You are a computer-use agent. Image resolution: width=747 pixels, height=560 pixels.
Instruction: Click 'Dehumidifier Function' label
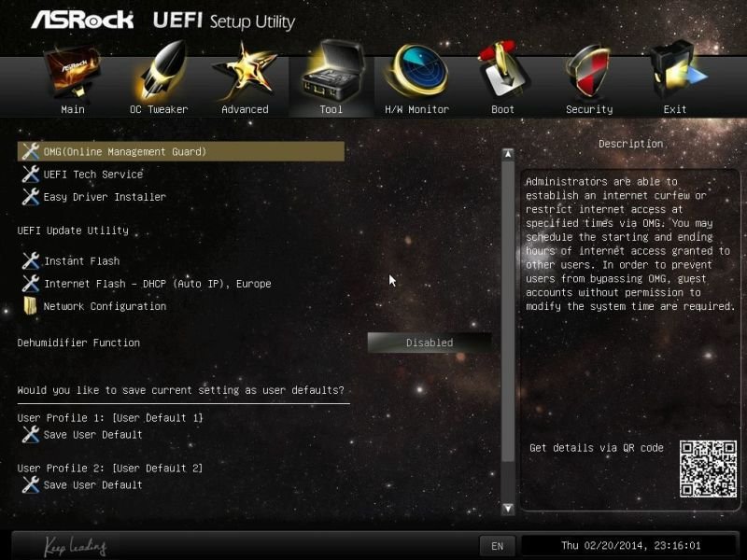tap(78, 343)
